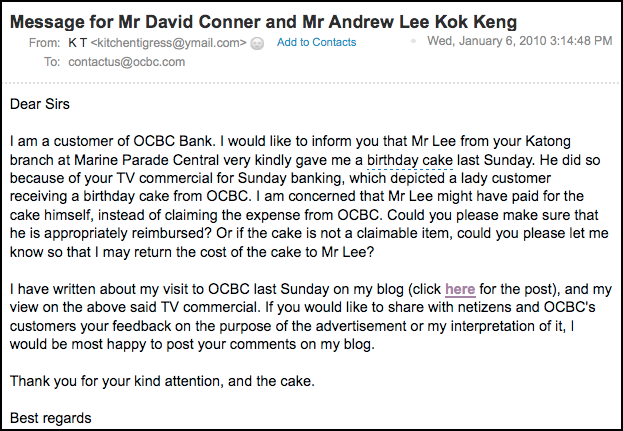This screenshot has height=431, width=623.
Task: Click the small gray dot before the date
Action: (414, 41)
